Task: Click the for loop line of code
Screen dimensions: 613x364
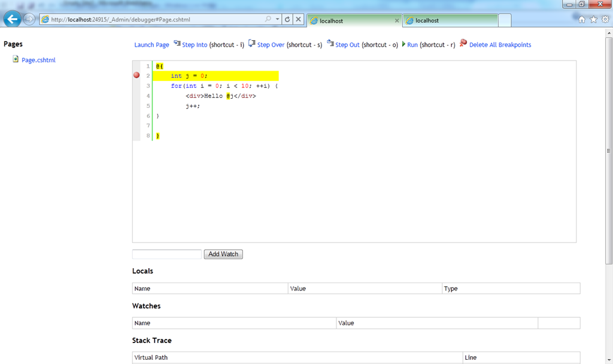Action: 224,86
